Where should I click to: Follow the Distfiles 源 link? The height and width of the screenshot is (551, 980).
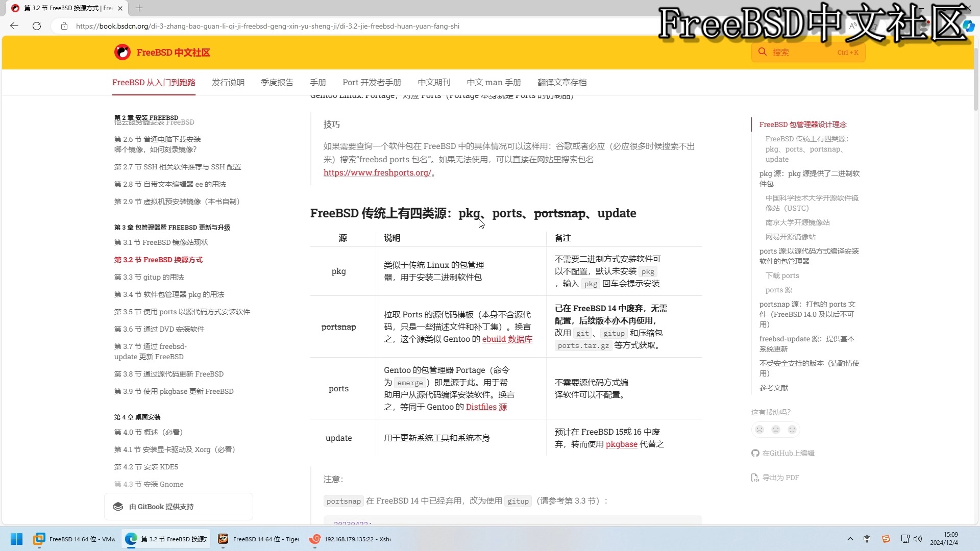tap(486, 407)
